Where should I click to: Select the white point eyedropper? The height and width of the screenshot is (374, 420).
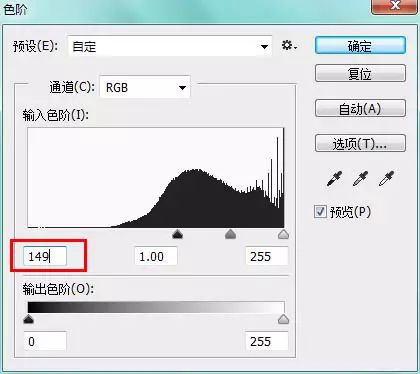tap(386, 179)
